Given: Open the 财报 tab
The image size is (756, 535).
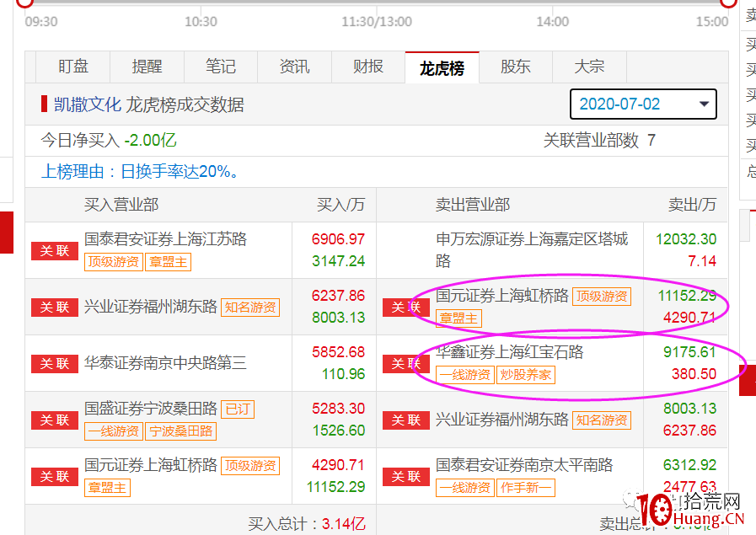Looking at the screenshot, I should click(367, 67).
